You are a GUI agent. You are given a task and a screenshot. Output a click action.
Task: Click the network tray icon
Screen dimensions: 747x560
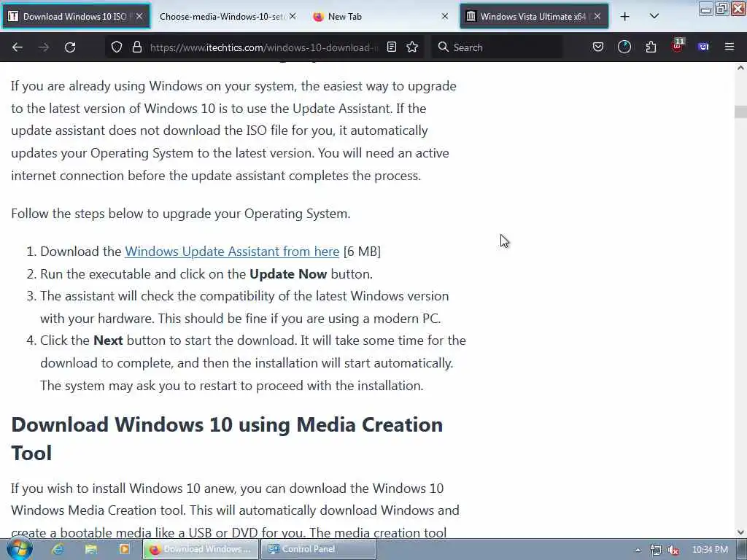coord(656,550)
